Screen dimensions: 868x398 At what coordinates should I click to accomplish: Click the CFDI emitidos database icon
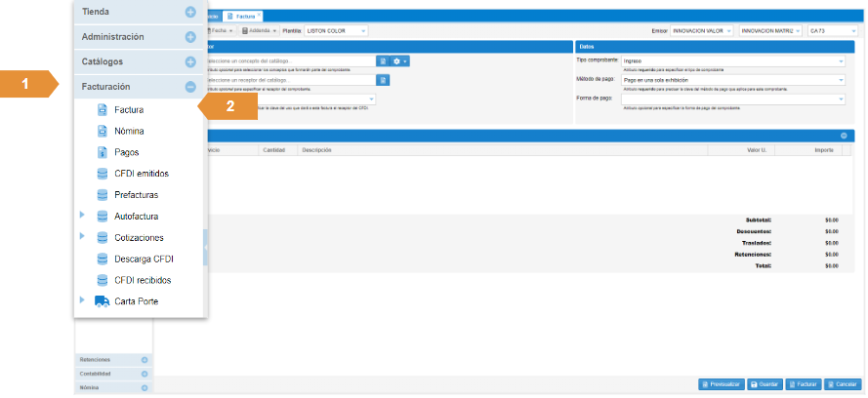(x=103, y=174)
